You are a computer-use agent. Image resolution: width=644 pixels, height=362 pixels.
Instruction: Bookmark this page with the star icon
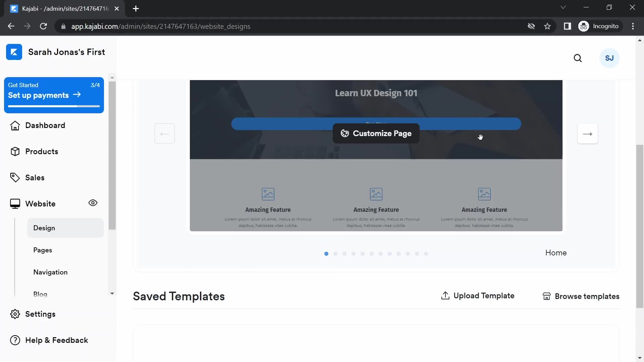pyautogui.click(x=547, y=26)
